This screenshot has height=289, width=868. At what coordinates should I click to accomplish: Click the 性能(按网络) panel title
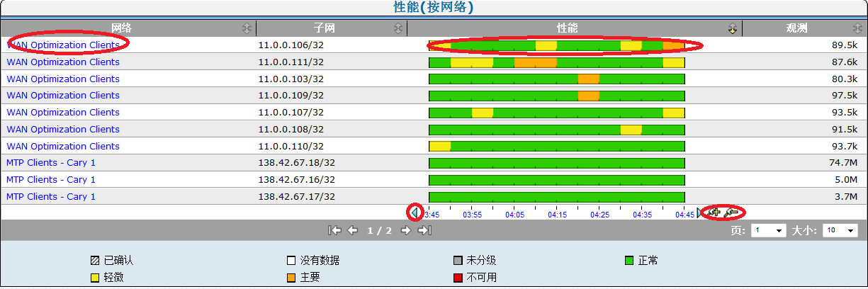(434, 8)
